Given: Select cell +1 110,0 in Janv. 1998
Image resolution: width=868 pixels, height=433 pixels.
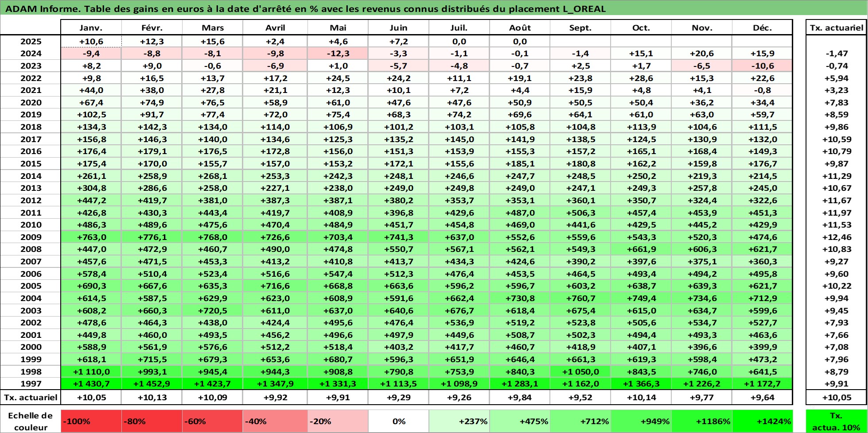Looking at the screenshot, I should click(x=91, y=372).
